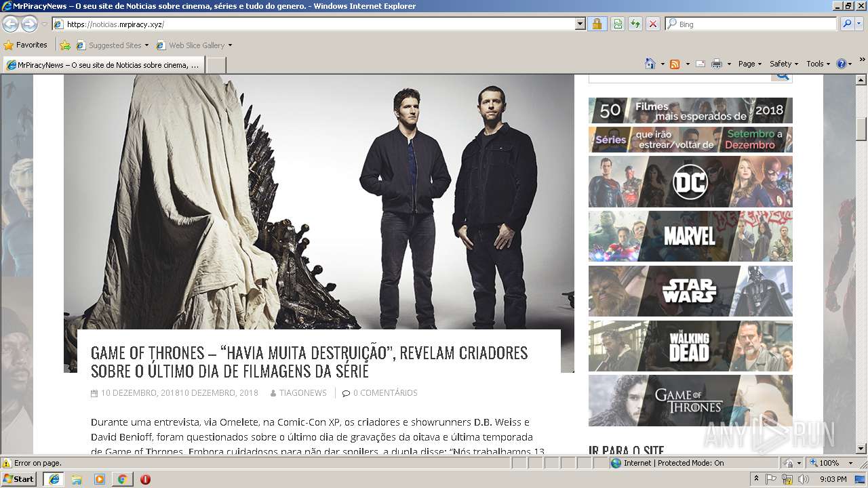Open the 50 Filmes mais esperados banner
868x488 pixels.
click(x=690, y=110)
